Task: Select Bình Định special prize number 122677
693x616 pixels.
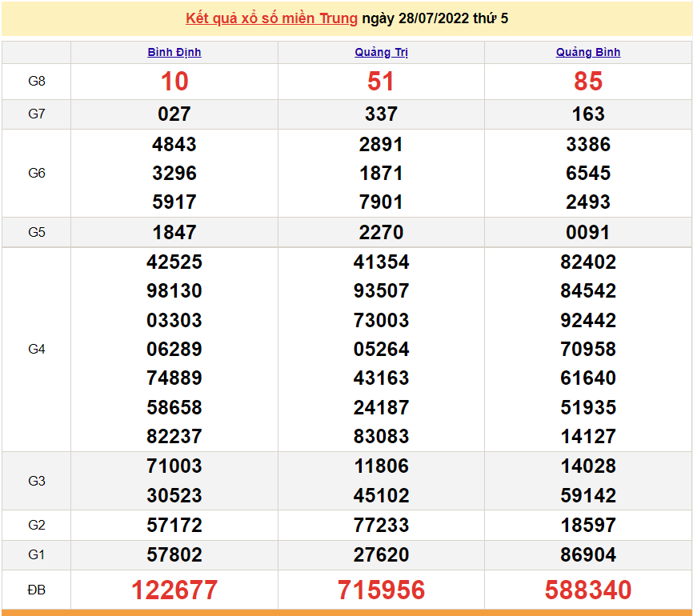Action: [x=174, y=590]
